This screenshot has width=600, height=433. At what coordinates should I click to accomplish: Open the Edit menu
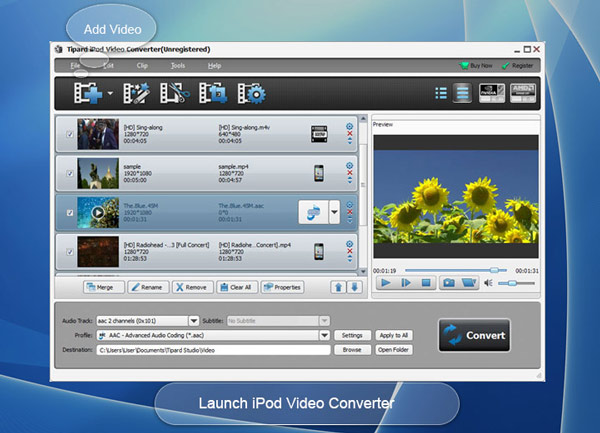(108, 65)
